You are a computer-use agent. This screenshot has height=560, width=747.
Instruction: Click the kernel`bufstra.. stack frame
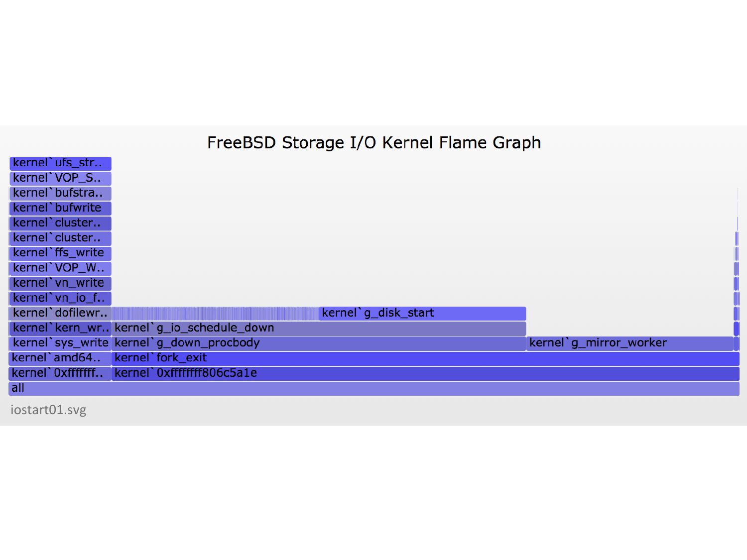click(x=60, y=193)
